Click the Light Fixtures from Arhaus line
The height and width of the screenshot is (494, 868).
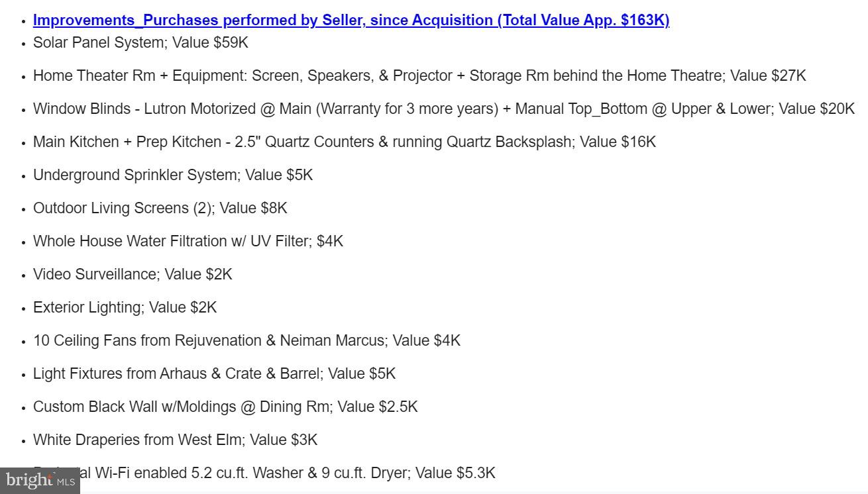coord(214,373)
